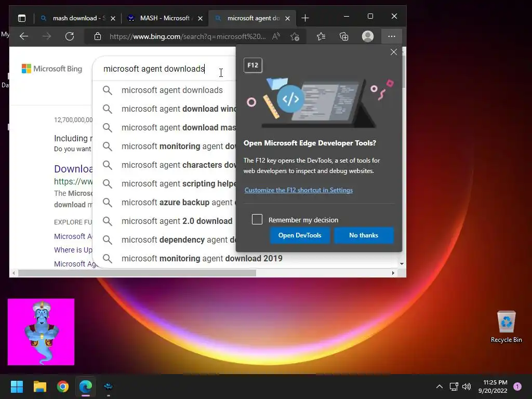
Task: Switch to 'microsoft agent do' tab
Action: click(x=252, y=18)
